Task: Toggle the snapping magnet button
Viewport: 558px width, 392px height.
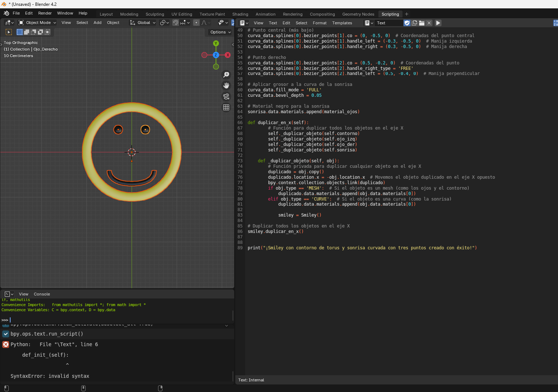Action: coord(175,23)
